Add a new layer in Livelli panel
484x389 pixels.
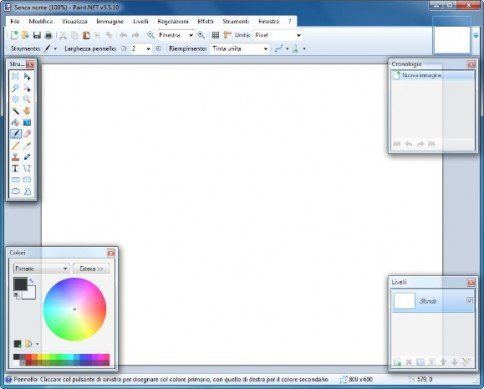[398, 362]
